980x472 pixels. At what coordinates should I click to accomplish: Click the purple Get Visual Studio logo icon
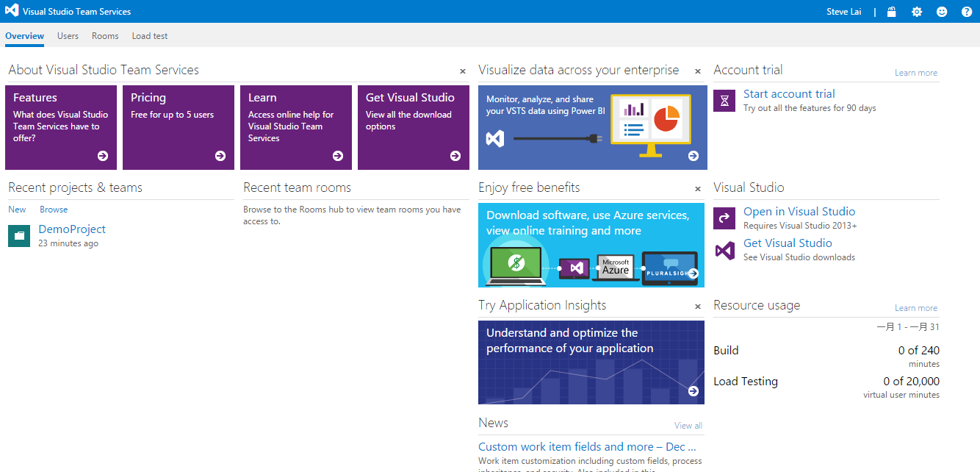click(x=724, y=250)
